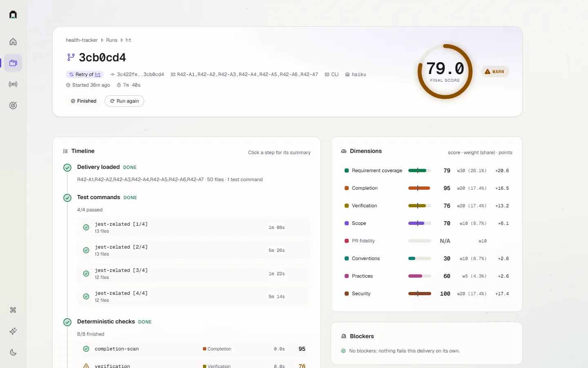Click the sparkle AI icon

click(13, 331)
